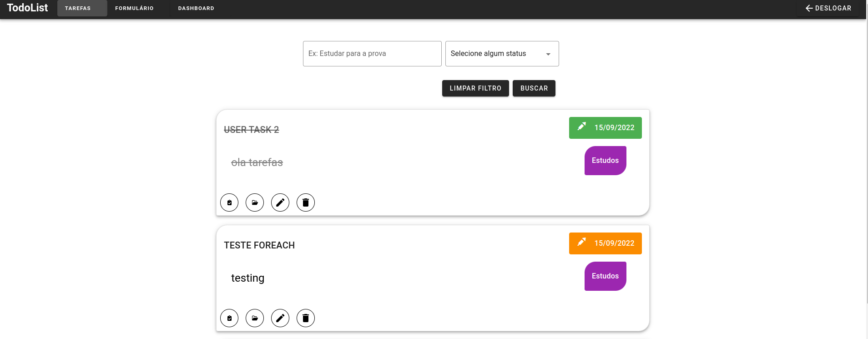868x339 pixels.
Task: Click the BUSCAR button
Action: 534,88
